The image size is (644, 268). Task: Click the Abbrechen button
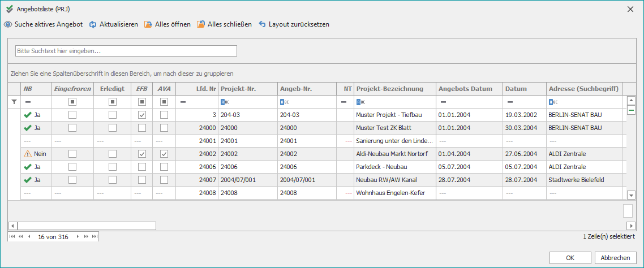615,258
